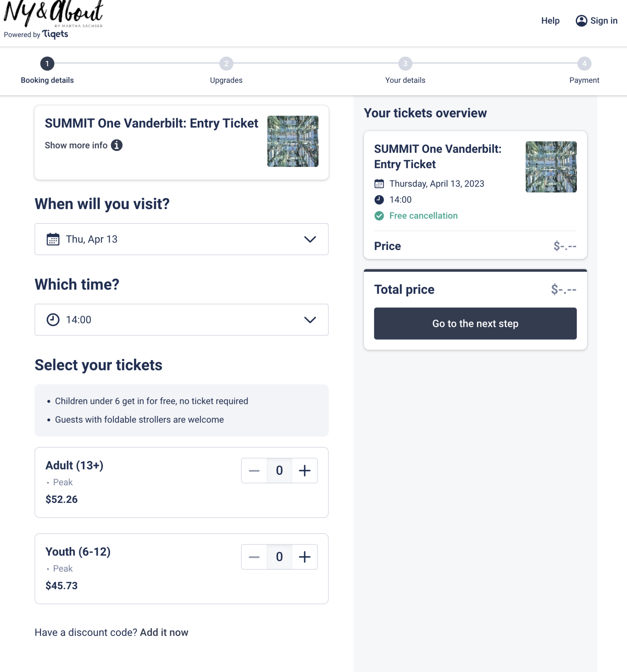Click the SUMMIT thumbnail in tickets overview
The image size is (627, 672).
(x=551, y=167)
